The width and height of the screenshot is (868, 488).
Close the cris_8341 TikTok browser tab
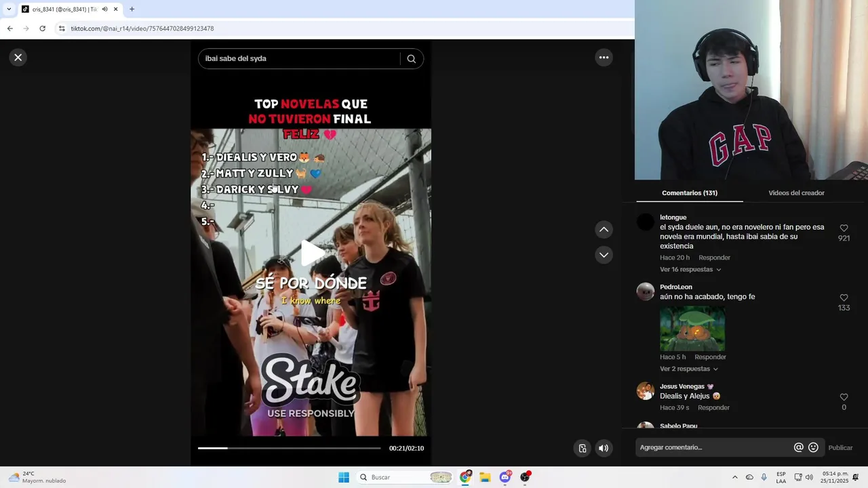(x=115, y=9)
